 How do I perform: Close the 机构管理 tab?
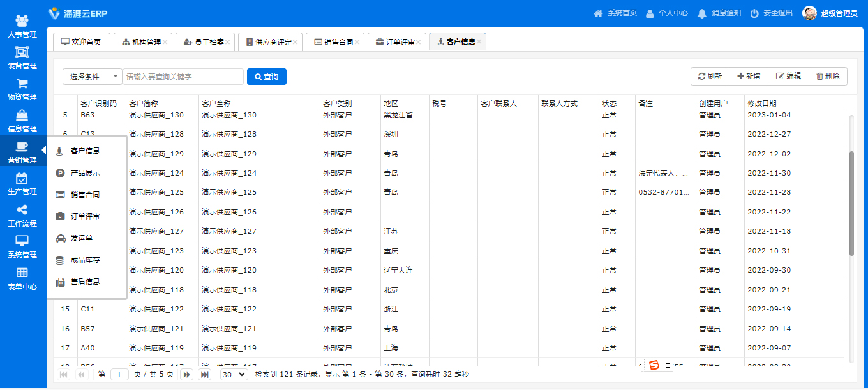point(165,42)
